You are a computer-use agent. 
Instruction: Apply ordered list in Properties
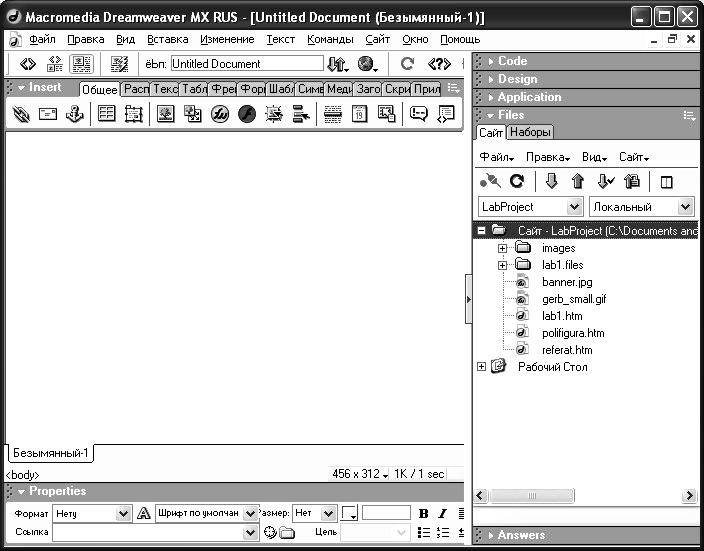pyautogui.click(x=443, y=533)
